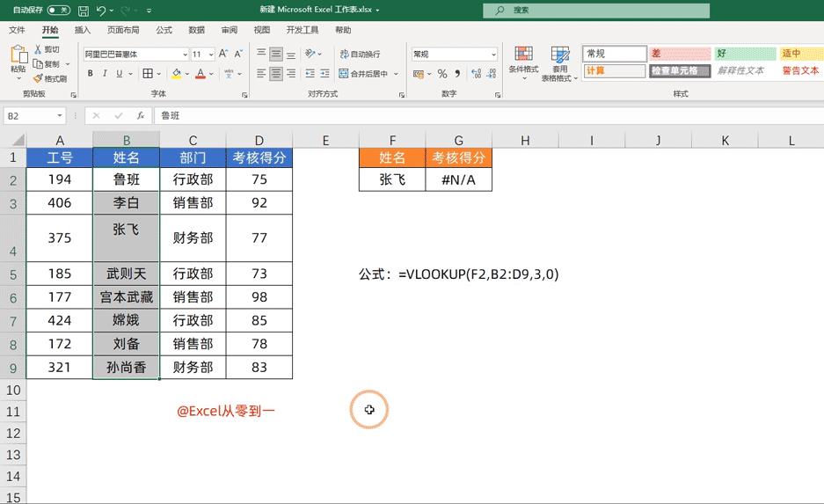Toggle Italic formatting
The width and height of the screenshot is (824, 504).
pos(105,74)
